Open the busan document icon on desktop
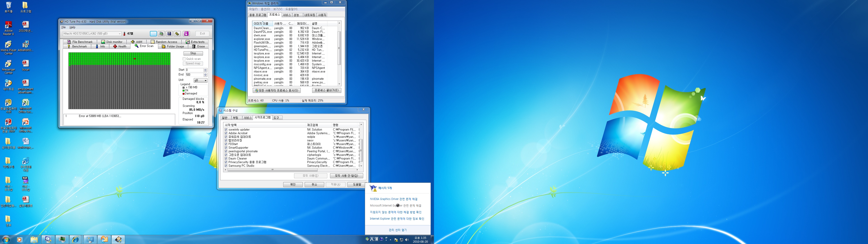Image resolution: width=868 pixels, height=244 pixels. (x=26, y=66)
